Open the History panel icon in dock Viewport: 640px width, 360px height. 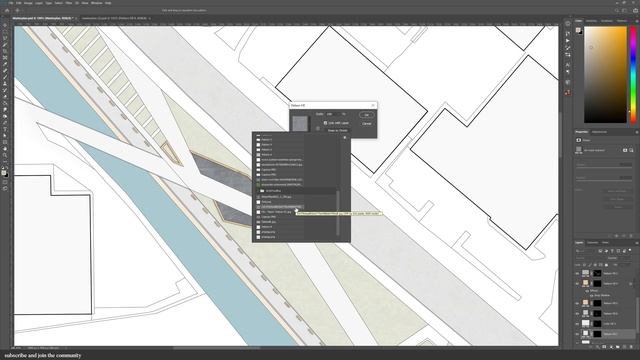568,34
